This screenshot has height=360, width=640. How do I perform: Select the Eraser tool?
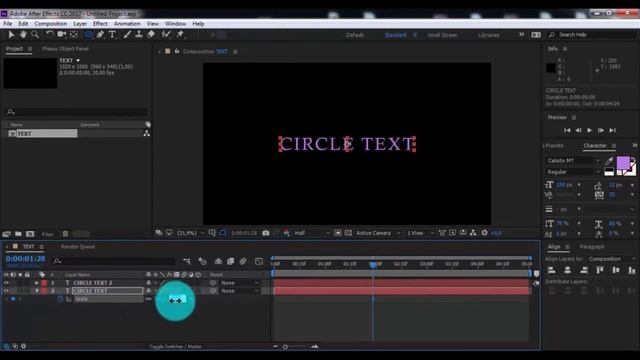151,35
